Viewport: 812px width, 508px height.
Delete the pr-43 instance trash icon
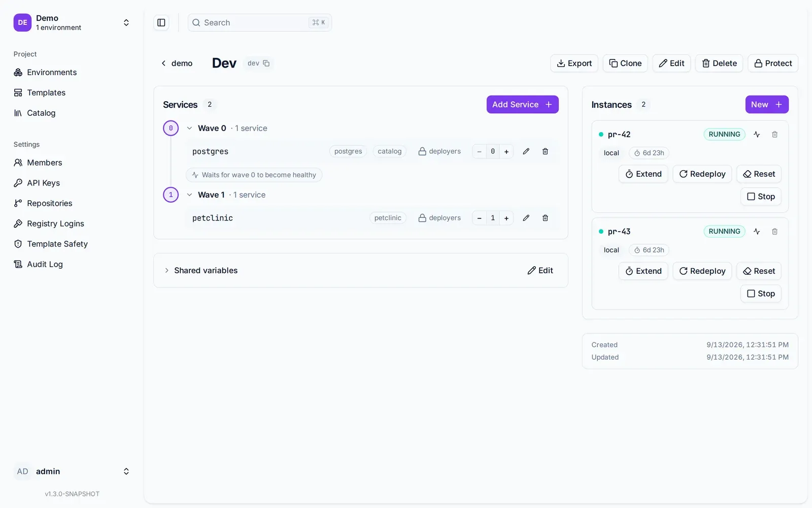click(775, 231)
